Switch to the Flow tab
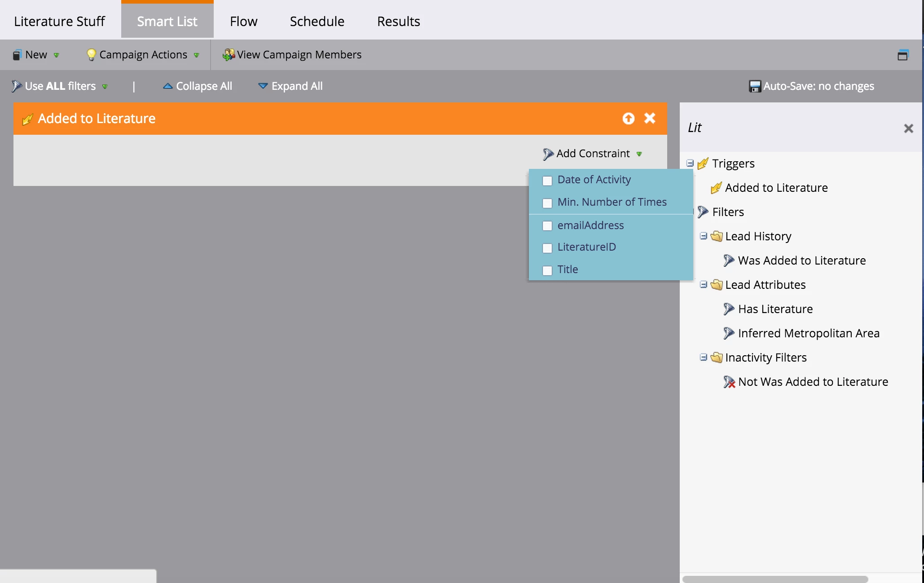The image size is (924, 583). (x=243, y=21)
